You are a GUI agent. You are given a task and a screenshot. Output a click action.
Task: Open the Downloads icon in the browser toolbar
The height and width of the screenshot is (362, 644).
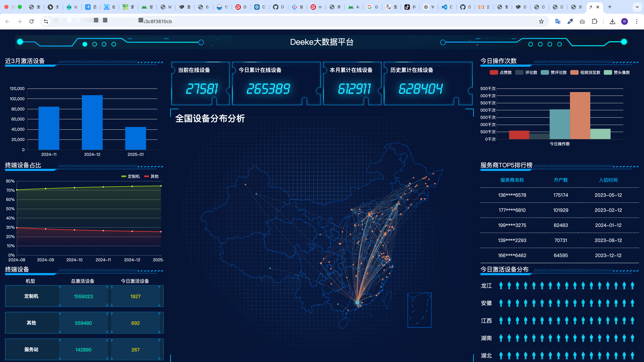click(x=612, y=21)
